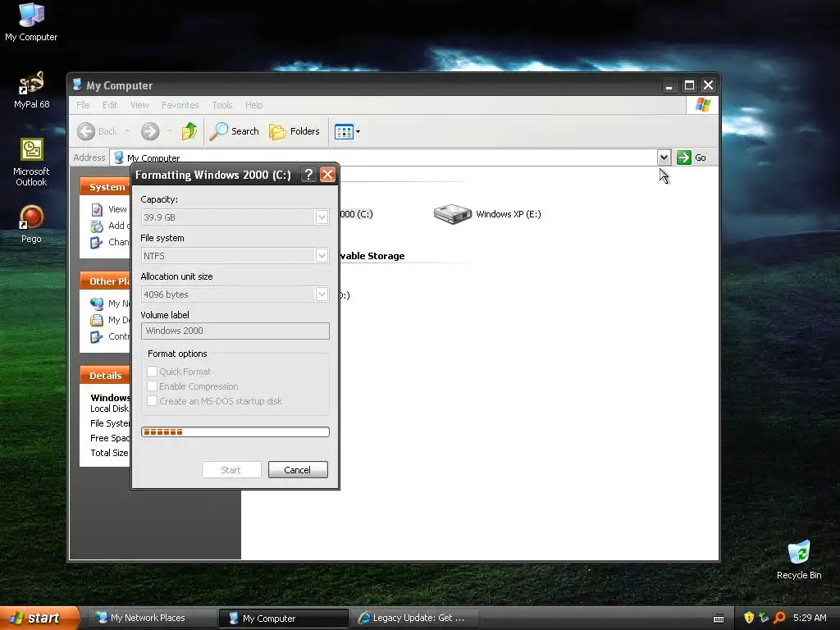Click the green Go button

click(691, 157)
